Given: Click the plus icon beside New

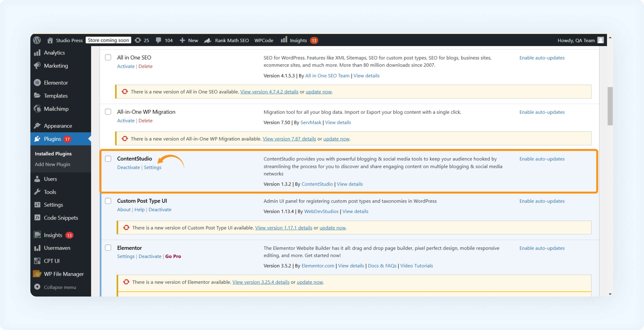Looking at the screenshot, I should tap(182, 40).
